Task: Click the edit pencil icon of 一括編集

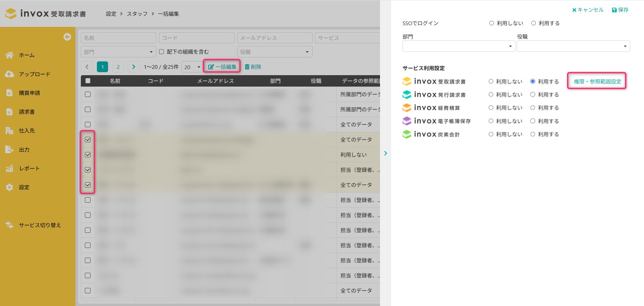Action: pos(211,67)
